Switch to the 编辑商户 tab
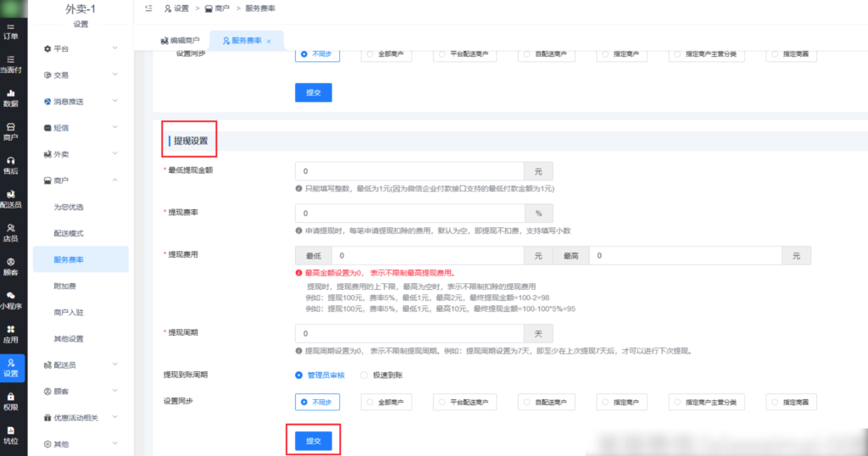 click(180, 41)
